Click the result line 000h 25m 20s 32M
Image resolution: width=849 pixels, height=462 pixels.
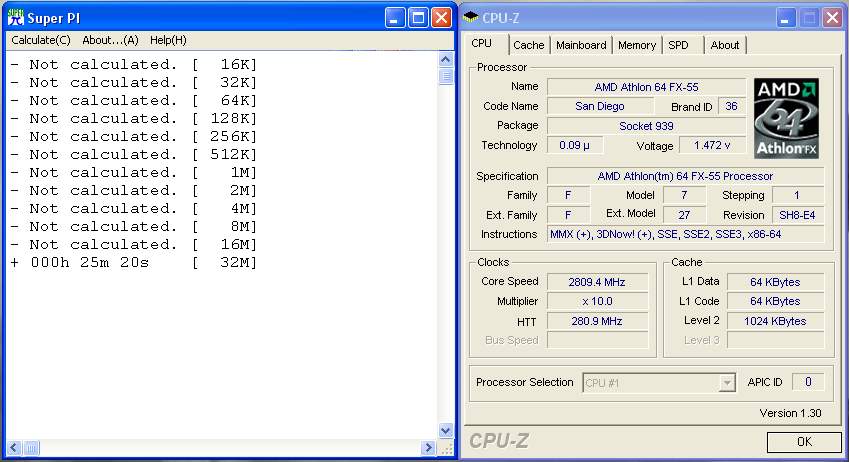pos(134,263)
